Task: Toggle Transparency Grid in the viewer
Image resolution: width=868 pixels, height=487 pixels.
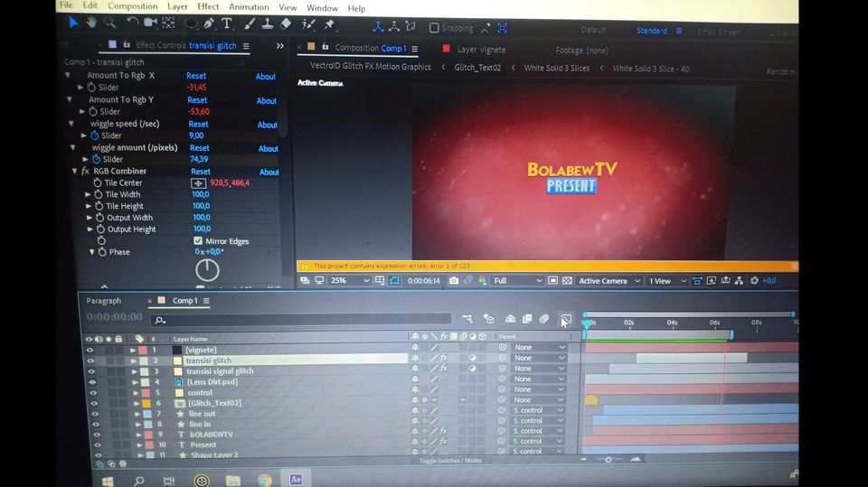Action: (567, 281)
